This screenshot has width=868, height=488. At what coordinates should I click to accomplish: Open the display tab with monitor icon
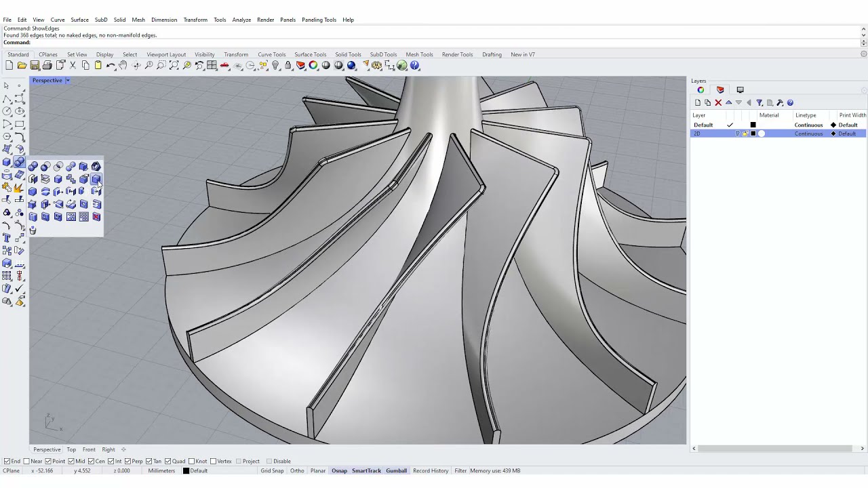point(740,89)
